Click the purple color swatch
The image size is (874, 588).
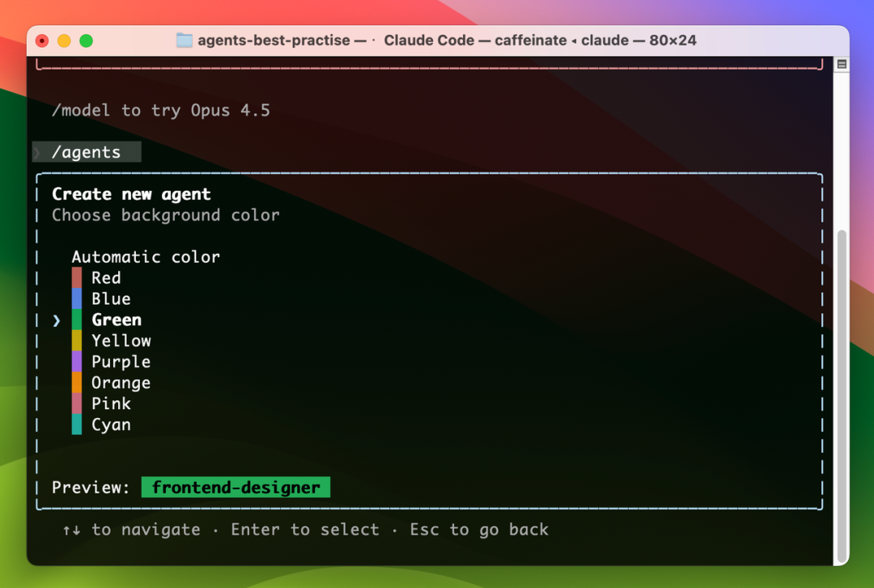77,362
